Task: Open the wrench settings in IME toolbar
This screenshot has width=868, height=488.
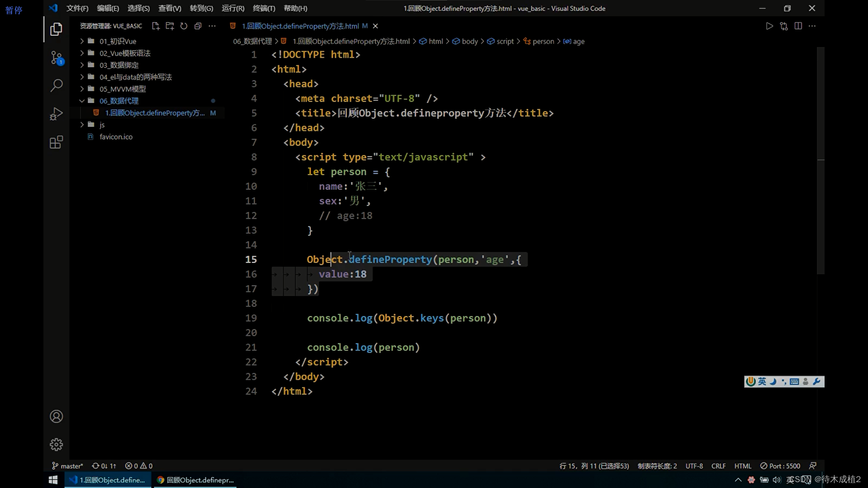Action: coord(816,382)
